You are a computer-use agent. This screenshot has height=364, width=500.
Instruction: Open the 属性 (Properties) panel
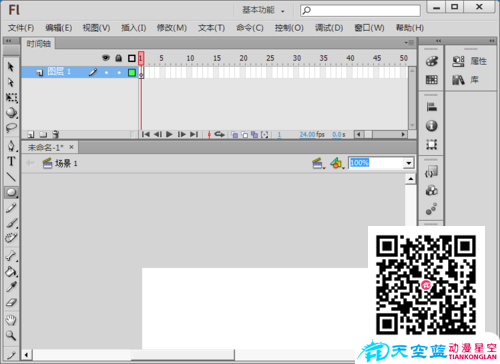point(469,61)
